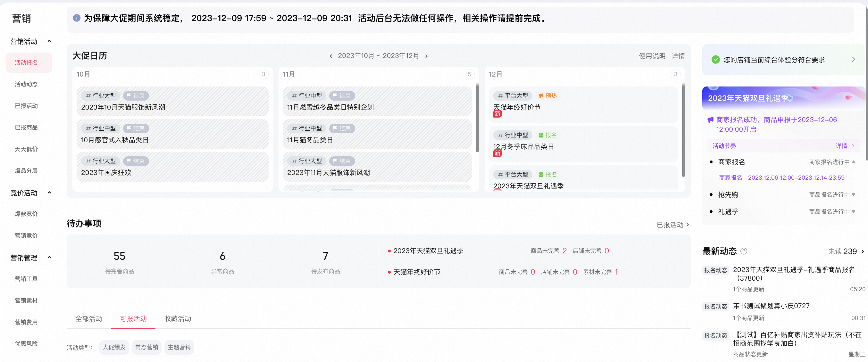Switch to 全部活动 tab
Screen dimensions: 868x362
89,318
